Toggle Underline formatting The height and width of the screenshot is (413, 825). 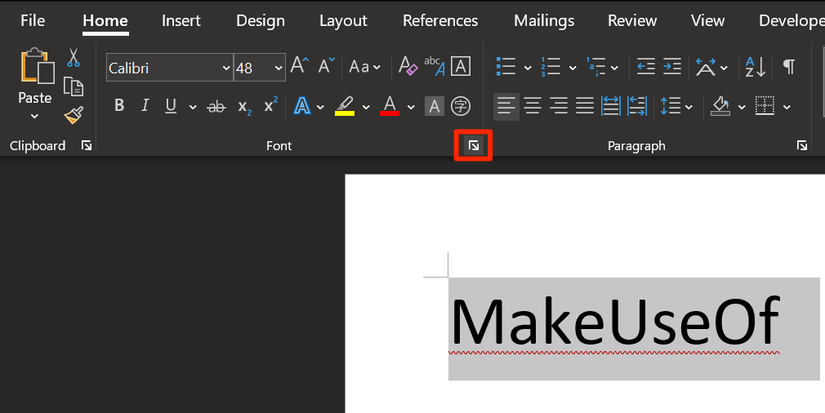tap(170, 106)
